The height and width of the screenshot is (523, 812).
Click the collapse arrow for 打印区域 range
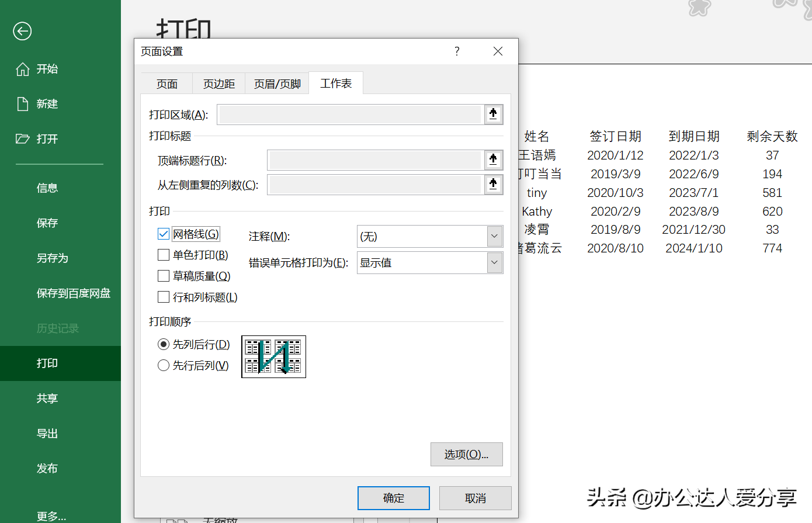click(x=493, y=115)
